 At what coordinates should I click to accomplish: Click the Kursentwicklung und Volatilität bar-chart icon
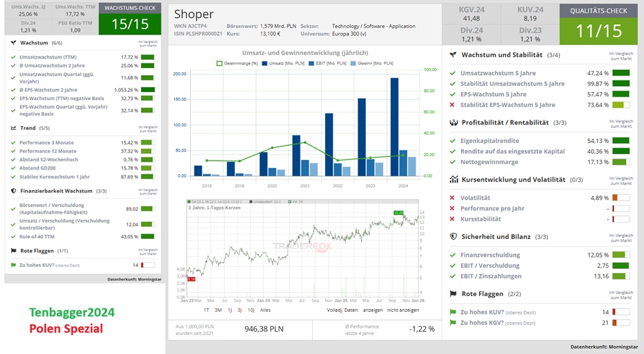[453, 180]
